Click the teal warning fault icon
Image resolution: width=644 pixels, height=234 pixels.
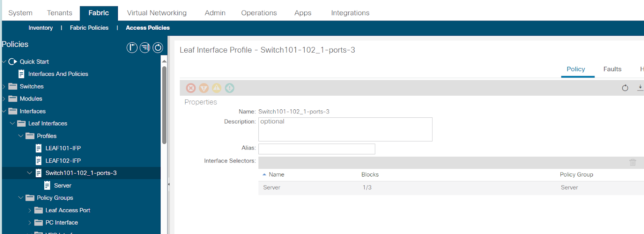(x=229, y=88)
